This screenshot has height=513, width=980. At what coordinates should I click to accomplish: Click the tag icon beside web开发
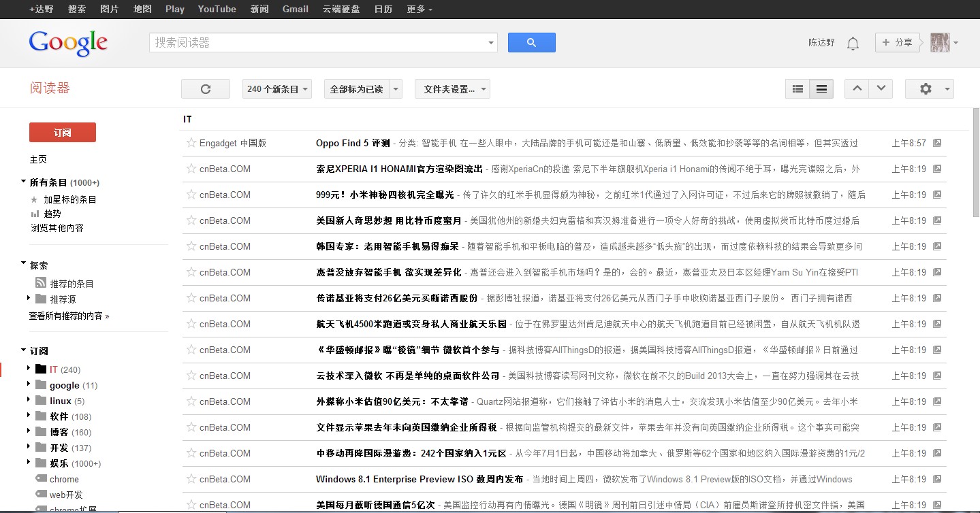pos(41,495)
